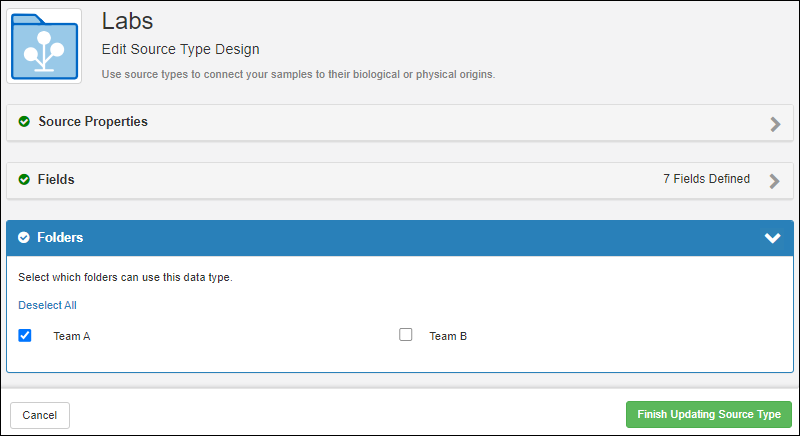Enable the Team B checkbox
Image resolution: width=800 pixels, height=436 pixels.
coord(406,336)
